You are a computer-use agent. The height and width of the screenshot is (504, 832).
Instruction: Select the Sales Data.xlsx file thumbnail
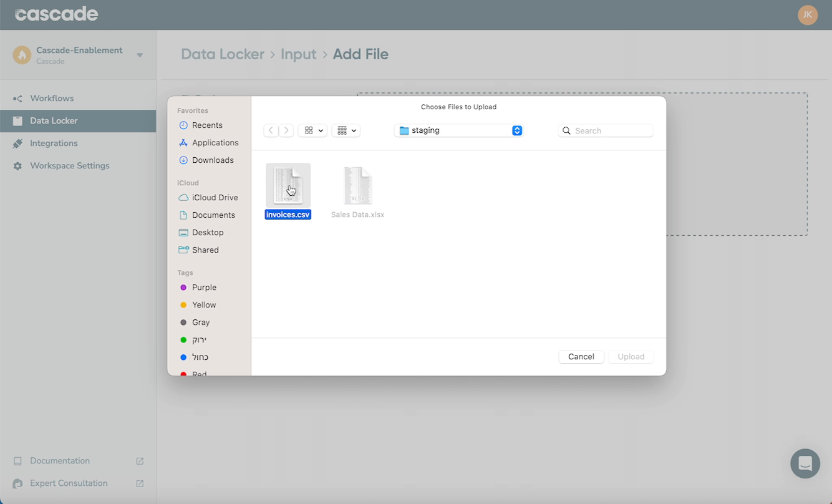(357, 185)
